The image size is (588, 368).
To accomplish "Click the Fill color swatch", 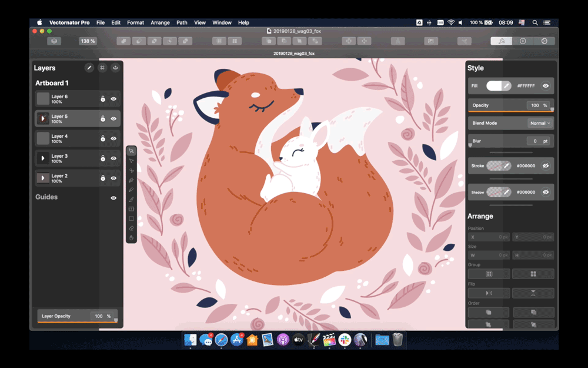I will tap(495, 86).
